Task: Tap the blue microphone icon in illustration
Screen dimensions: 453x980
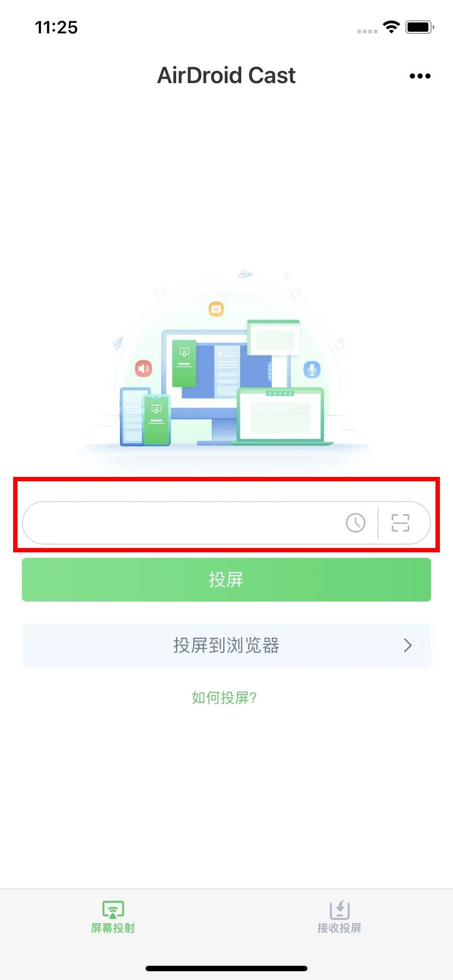Action: 312,370
